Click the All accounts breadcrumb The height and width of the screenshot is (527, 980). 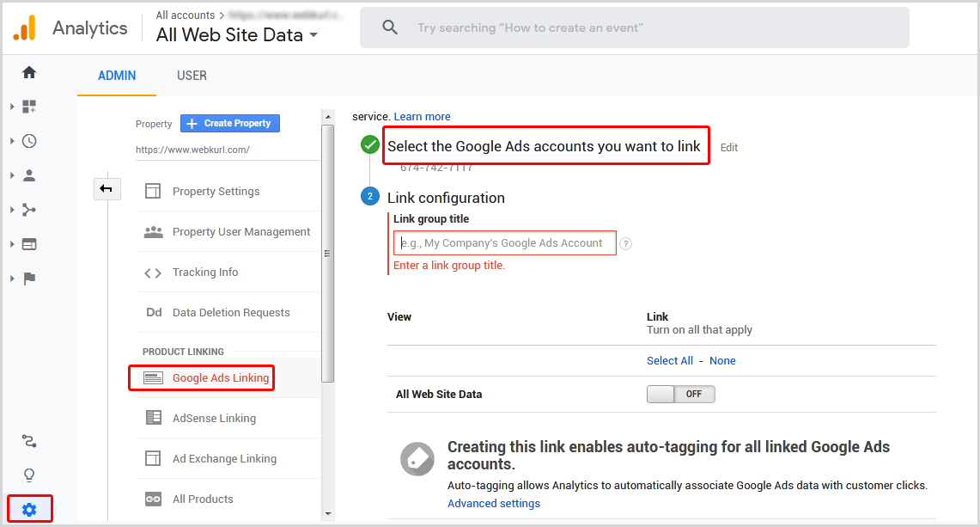pyautogui.click(x=185, y=15)
